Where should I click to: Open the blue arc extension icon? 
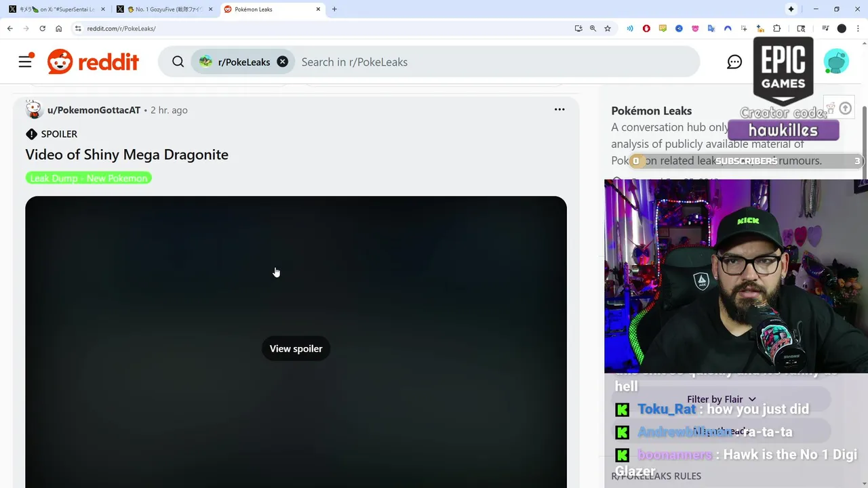click(728, 28)
